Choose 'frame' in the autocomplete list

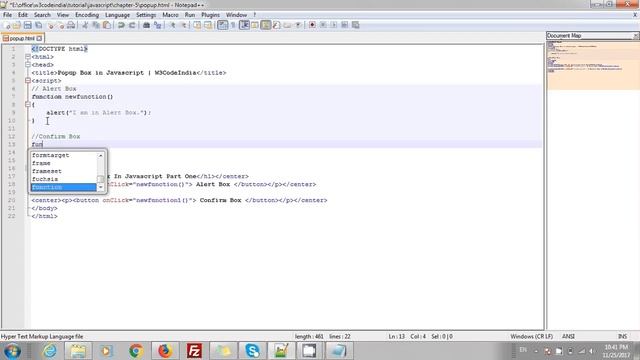pos(64,163)
